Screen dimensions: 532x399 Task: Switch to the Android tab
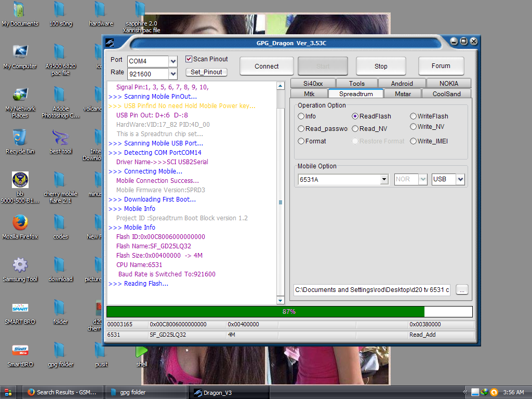[402, 83]
